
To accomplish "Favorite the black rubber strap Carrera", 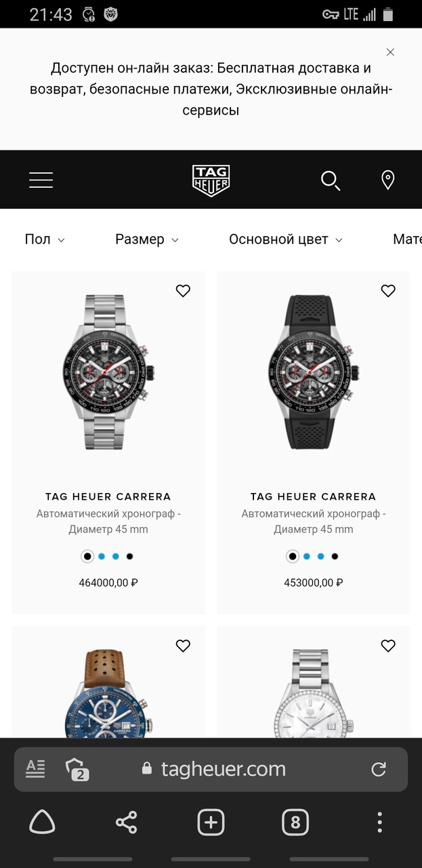I will (387, 291).
